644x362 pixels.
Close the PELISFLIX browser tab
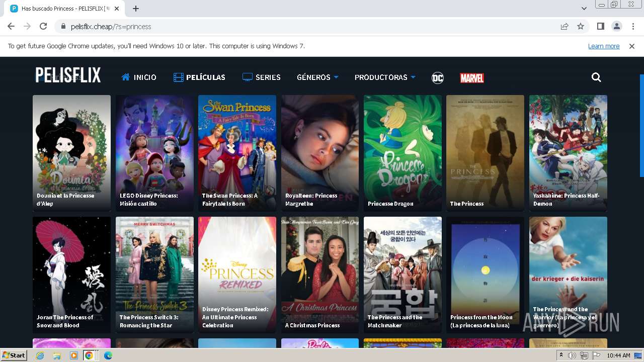117,9
